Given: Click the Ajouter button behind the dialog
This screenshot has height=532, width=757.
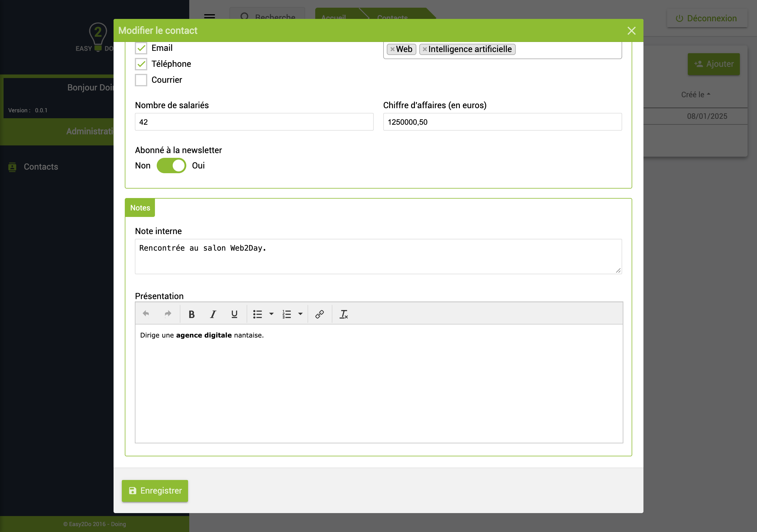Looking at the screenshot, I should click(714, 64).
